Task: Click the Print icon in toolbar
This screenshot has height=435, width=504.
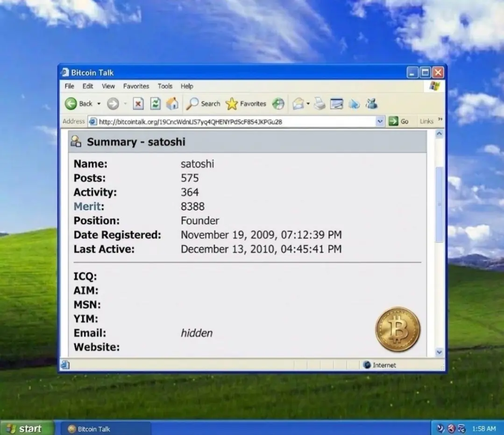Action: (x=319, y=104)
